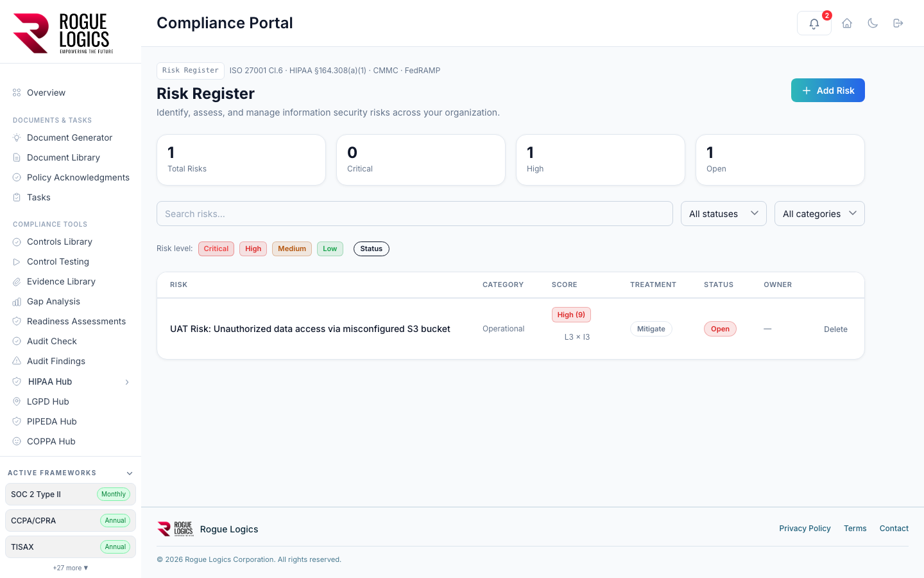This screenshot has width=924, height=578.
Task: Filter by Medium risk level
Action: 292,249
